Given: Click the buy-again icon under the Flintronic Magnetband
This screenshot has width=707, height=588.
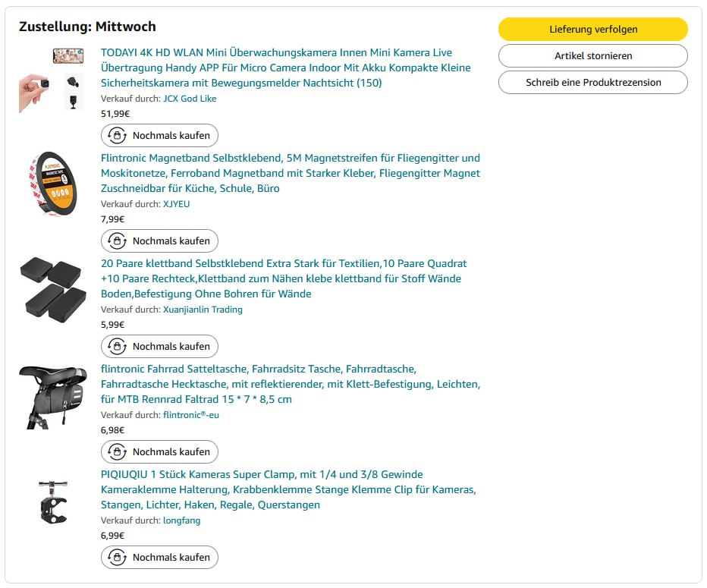Looking at the screenshot, I should [x=117, y=241].
